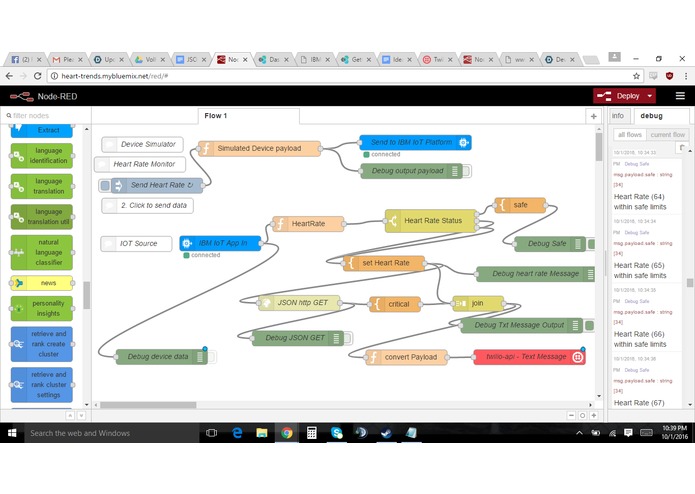The width and height of the screenshot is (695, 494).
Task: Reset the flow canvas zoom
Action: pos(582,416)
